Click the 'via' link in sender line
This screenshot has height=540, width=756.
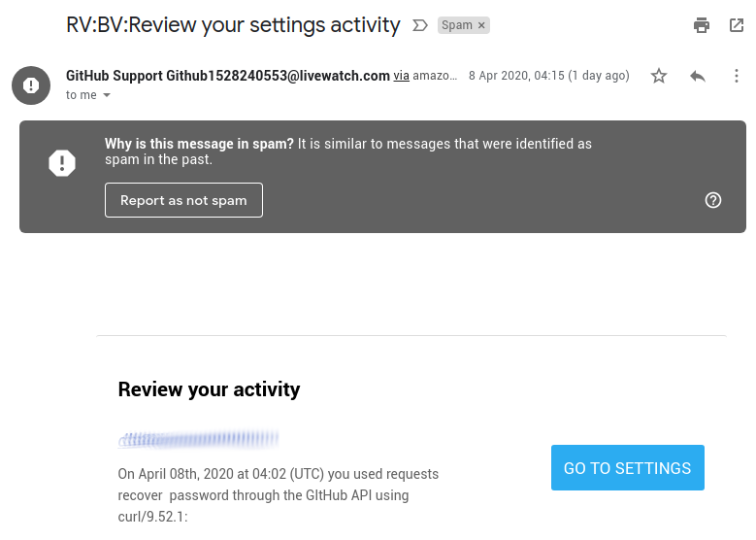coord(401,76)
